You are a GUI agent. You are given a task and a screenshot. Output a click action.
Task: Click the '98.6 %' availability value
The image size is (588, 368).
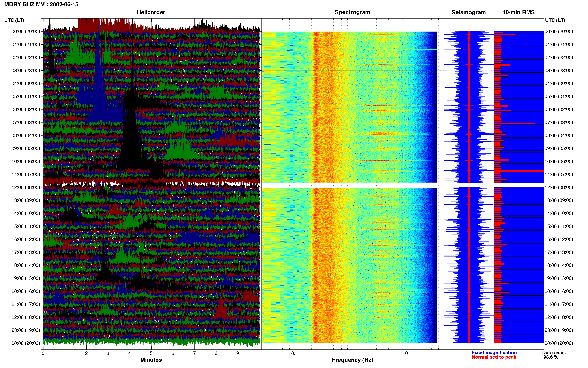[551, 357]
